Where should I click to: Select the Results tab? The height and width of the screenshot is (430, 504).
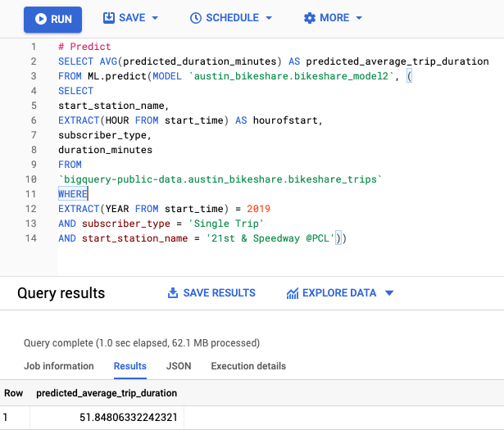[129, 366]
